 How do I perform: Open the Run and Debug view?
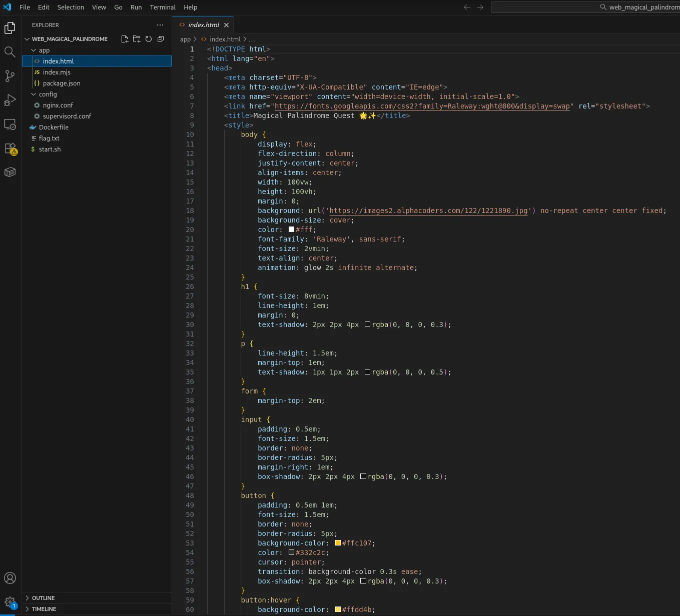pyautogui.click(x=10, y=100)
